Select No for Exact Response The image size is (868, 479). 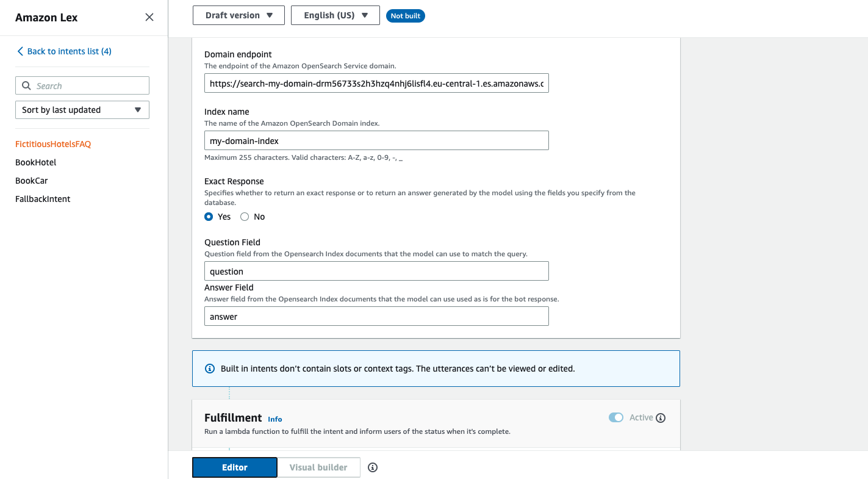[244, 217]
